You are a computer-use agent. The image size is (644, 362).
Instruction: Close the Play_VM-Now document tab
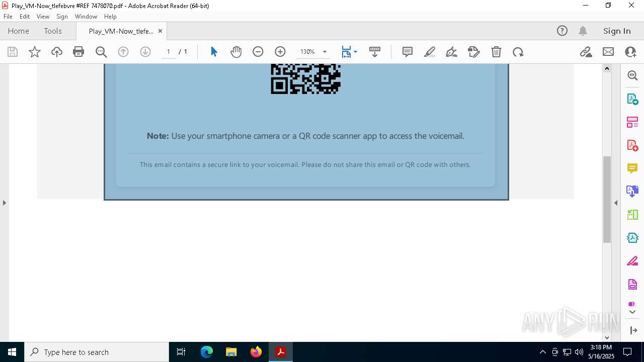coord(160,31)
